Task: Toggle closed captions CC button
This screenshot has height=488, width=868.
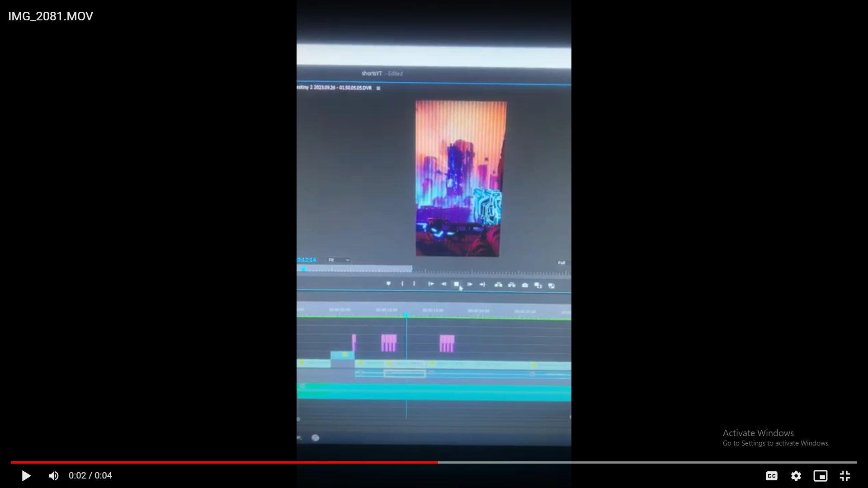Action: click(x=771, y=476)
